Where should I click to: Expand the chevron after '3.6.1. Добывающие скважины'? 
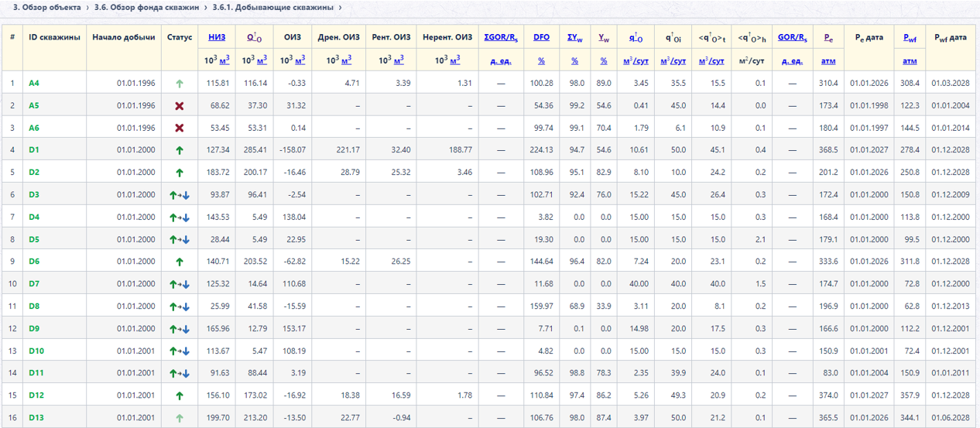(x=341, y=8)
